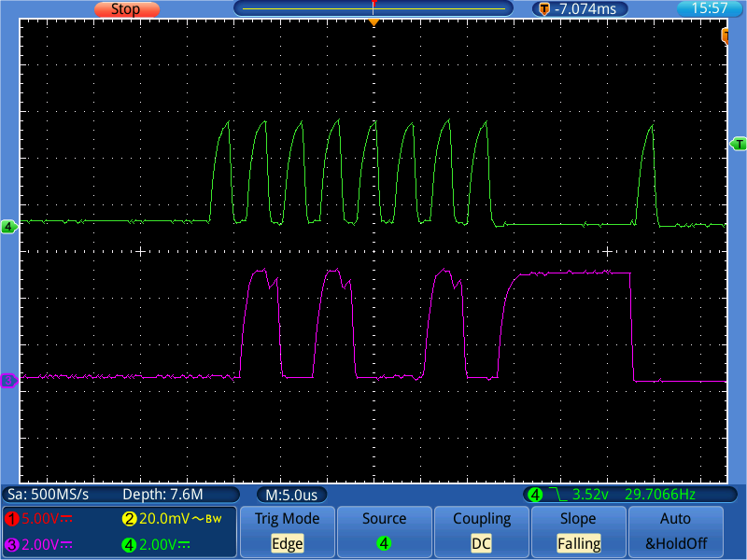Click the red trigger tick on memory bar
The width and height of the screenshot is (747, 560).
pyautogui.click(x=374, y=5)
